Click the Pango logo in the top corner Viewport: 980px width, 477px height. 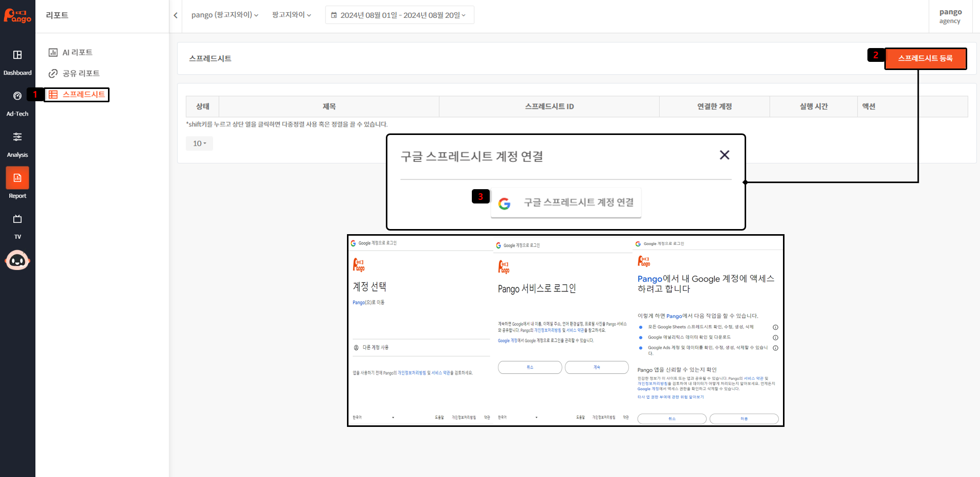tap(17, 15)
